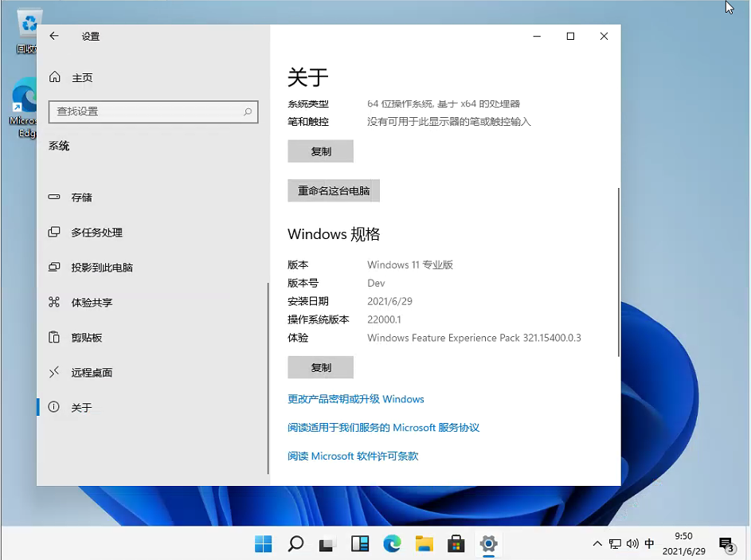Click the back arrow in Settings

(x=54, y=36)
